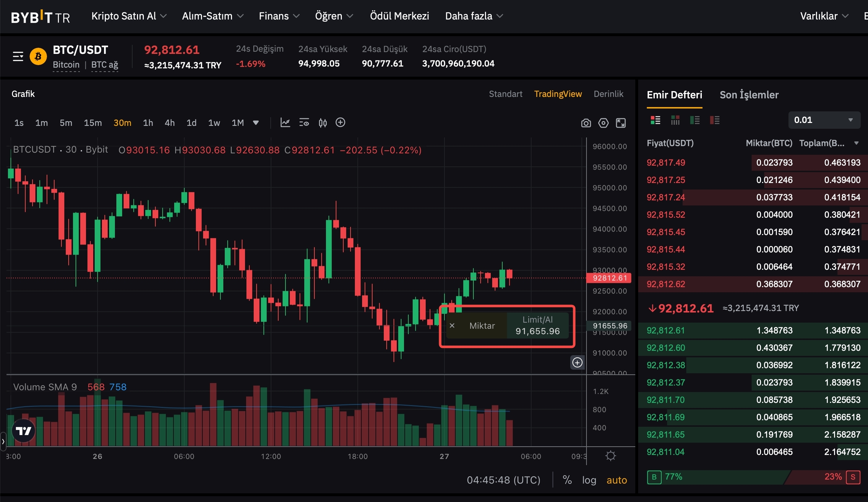
Task: Switch to Son İşlemler tab
Action: pyautogui.click(x=749, y=95)
